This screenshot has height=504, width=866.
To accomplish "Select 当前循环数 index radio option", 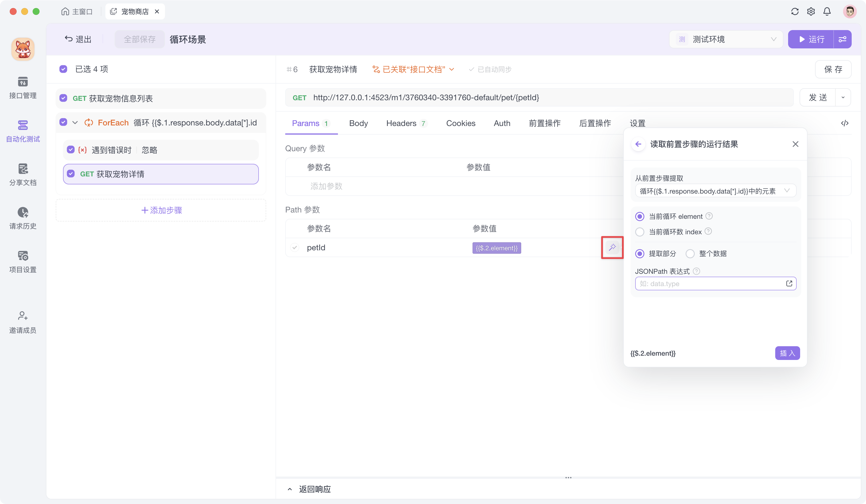I will (639, 232).
